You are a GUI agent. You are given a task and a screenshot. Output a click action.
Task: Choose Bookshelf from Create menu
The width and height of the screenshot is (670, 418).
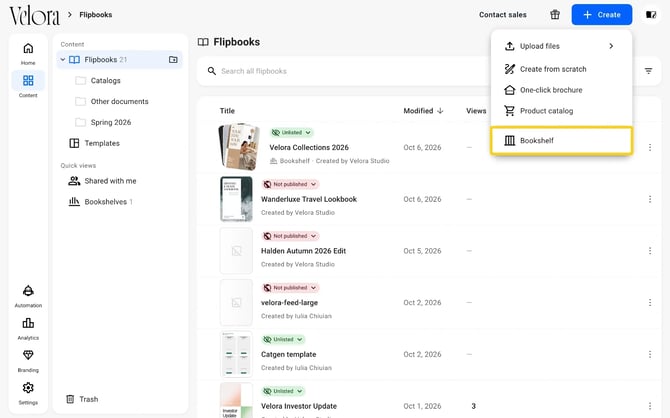coord(561,140)
